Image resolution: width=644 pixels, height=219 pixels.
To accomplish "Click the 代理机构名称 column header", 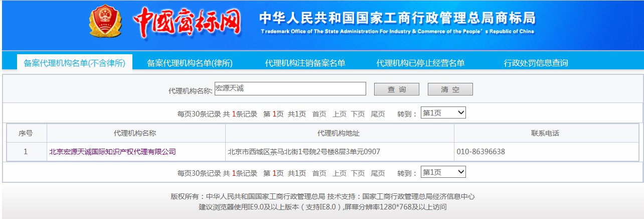I will pos(135,133).
